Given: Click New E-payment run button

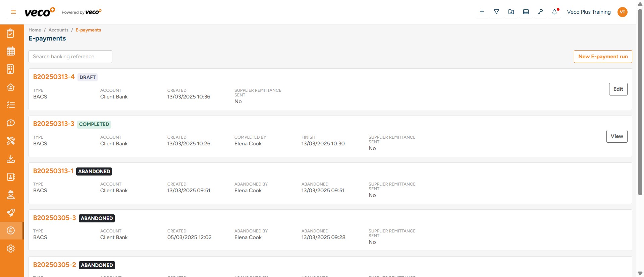Looking at the screenshot, I should coord(603,57).
